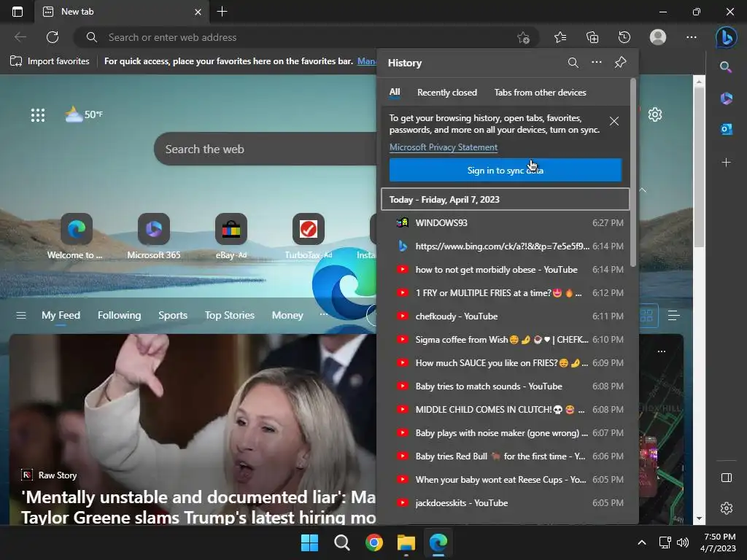Screen dimensions: 747x560
Task: Click the address bar field
Action: (x=305, y=37)
